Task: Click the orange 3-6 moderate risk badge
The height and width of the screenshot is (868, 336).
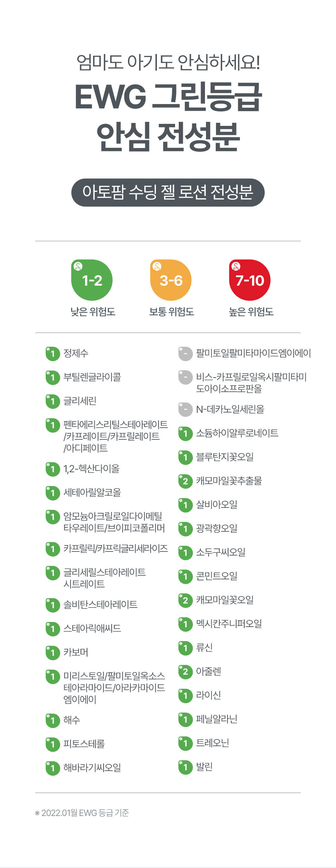Action: click(x=171, y=280)
